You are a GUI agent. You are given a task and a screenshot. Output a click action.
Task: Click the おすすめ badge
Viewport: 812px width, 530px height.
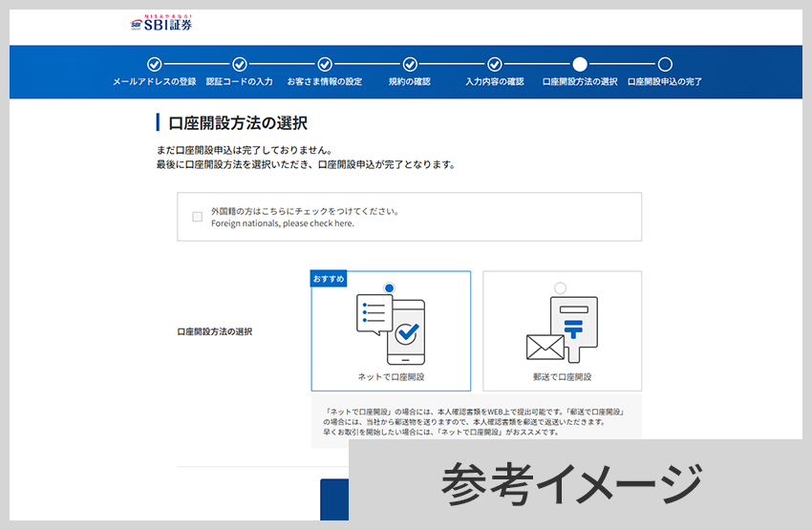coord(329,279)
